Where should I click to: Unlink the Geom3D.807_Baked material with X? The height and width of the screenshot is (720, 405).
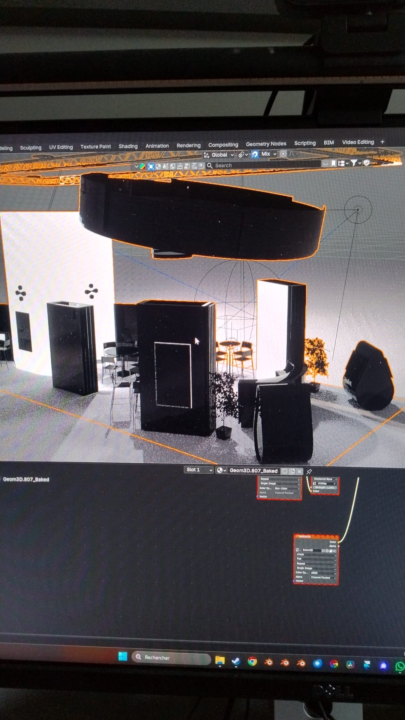click(299, 472)
